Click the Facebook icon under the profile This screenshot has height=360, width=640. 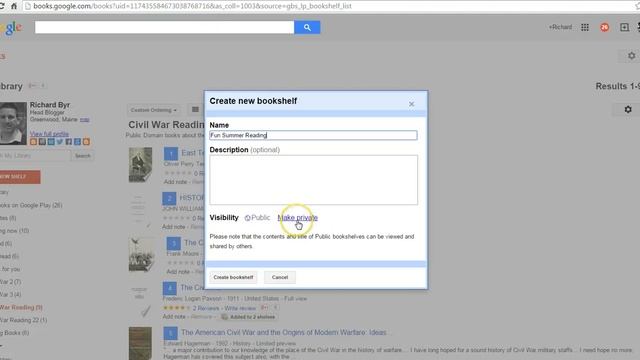(69, 142)
